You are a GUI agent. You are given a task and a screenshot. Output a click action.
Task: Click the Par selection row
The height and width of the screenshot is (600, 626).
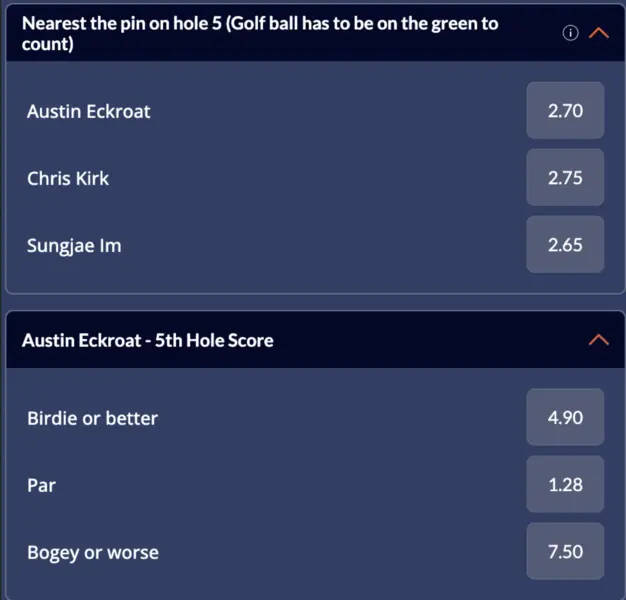[315, 484]
